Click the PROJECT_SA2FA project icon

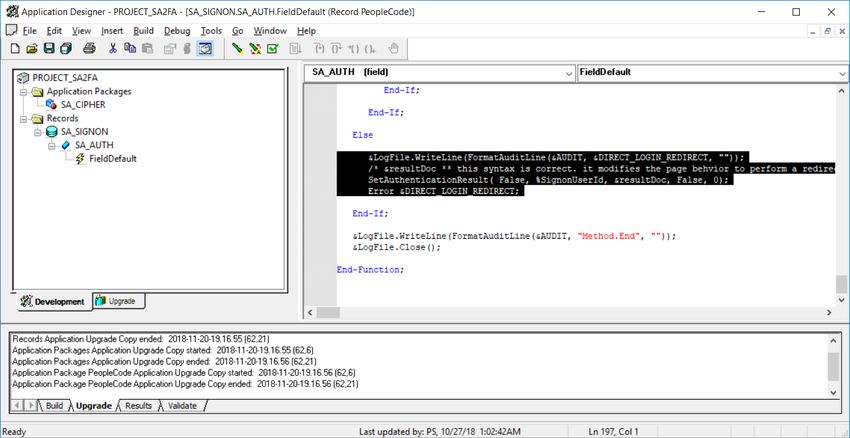[24, 78]
